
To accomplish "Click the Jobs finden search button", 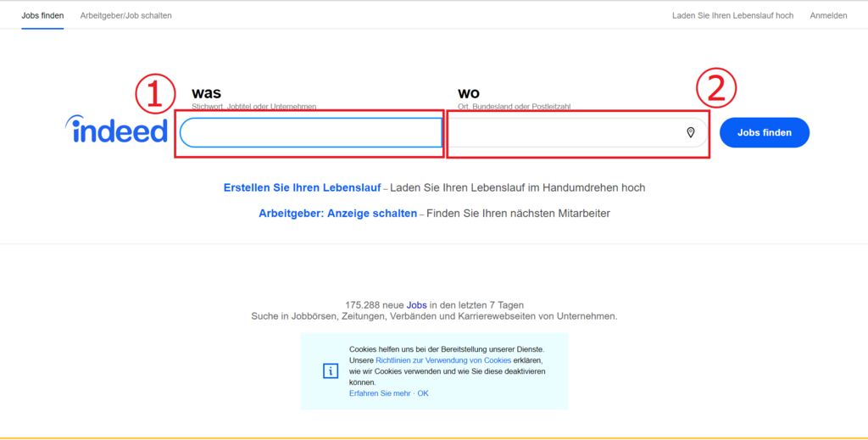I will pos(765,133).
